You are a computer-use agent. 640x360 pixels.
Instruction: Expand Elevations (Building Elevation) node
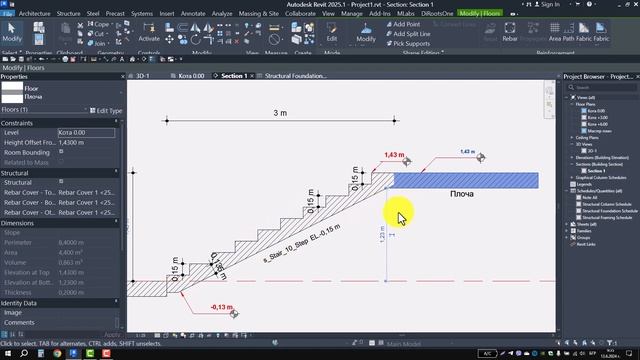(x=572, y=158)
